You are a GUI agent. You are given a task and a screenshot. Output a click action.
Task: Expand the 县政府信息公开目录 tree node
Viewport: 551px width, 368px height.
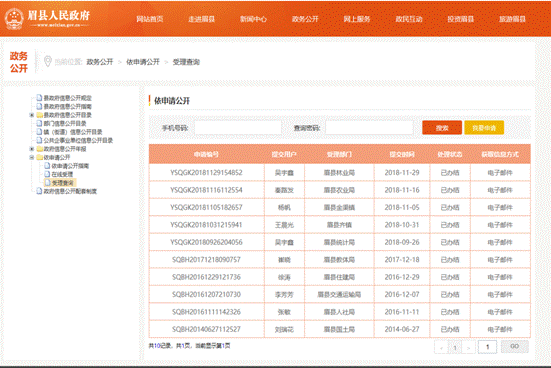pos(32,115)
